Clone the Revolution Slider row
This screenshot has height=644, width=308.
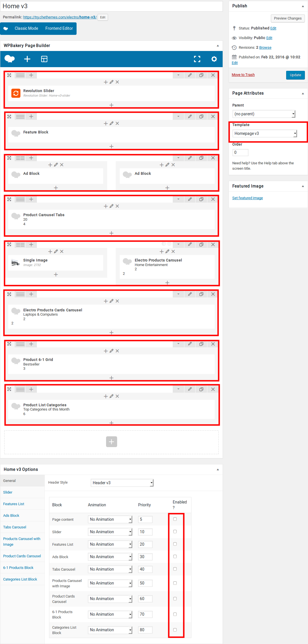(x=201, y=75)
